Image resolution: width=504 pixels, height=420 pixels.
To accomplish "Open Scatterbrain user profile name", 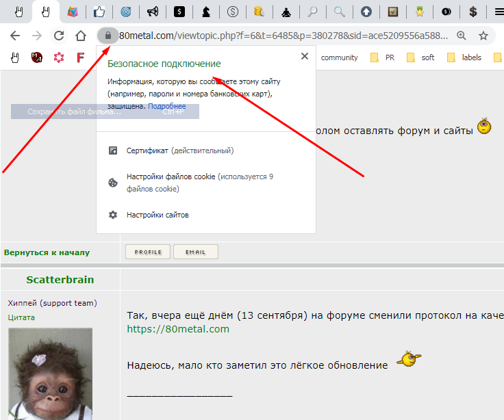I will 60,280.
